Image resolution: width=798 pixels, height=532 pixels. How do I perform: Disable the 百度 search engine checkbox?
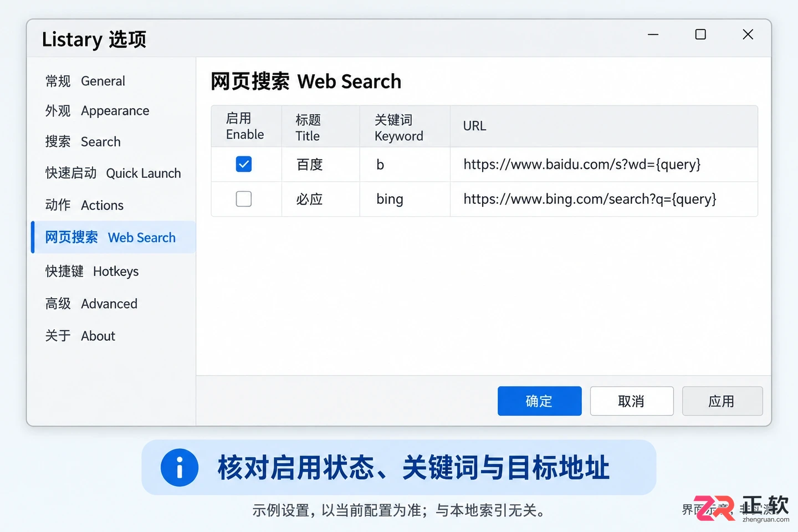pos(244,164)
